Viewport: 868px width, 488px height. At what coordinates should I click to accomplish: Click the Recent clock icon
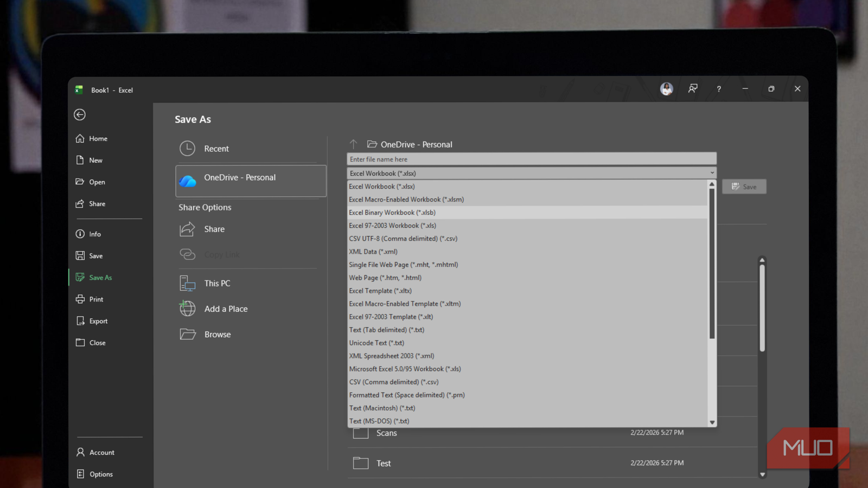point(187,148)
